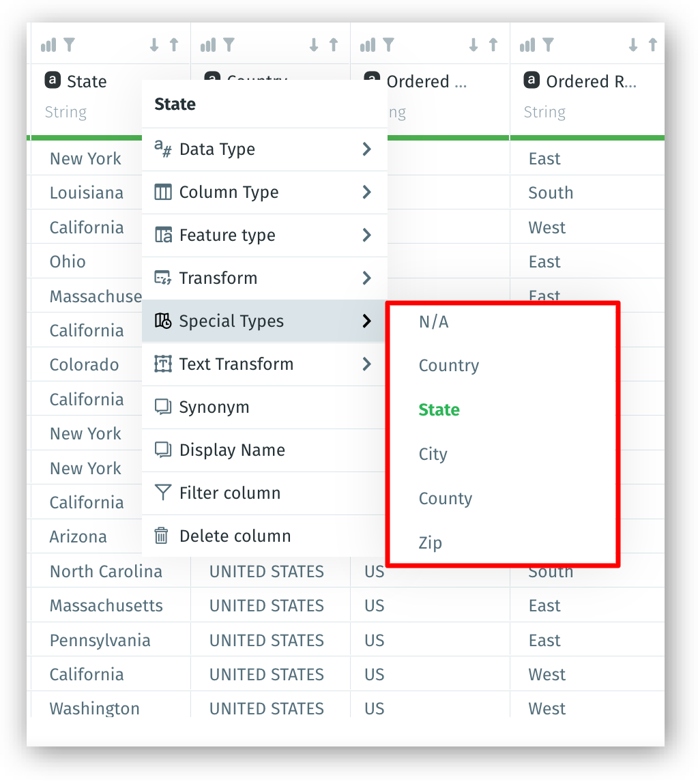The image size is (698, 784).
Task: Choose Zip from the Special Types submenu
Action: pos(428,542)
